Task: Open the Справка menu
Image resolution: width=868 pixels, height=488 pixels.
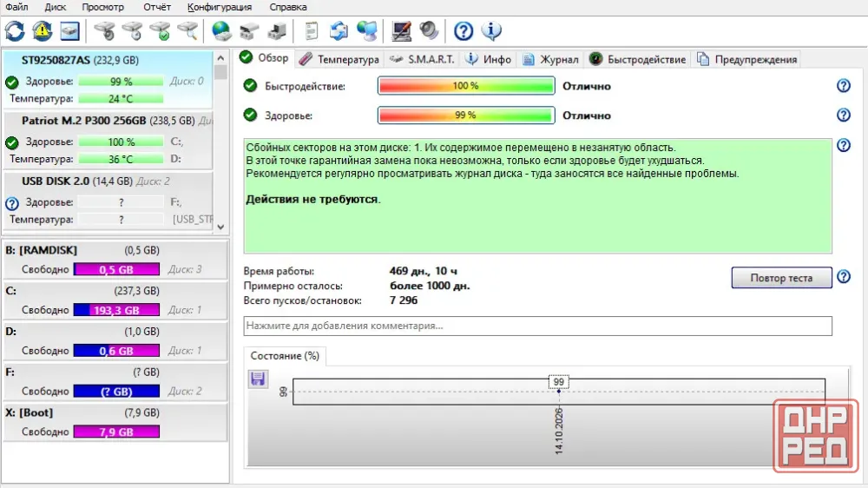Action: point(288,7)
